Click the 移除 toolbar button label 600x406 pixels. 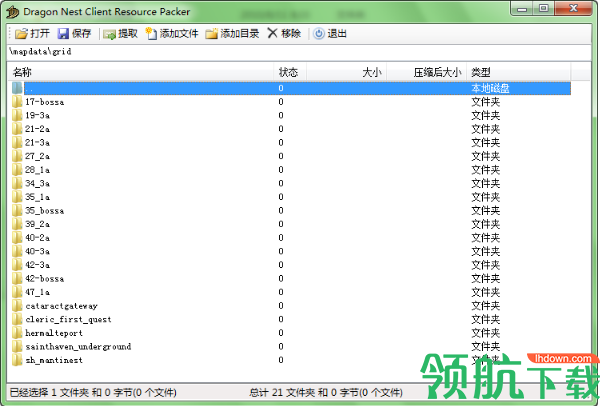pos(291,34)
